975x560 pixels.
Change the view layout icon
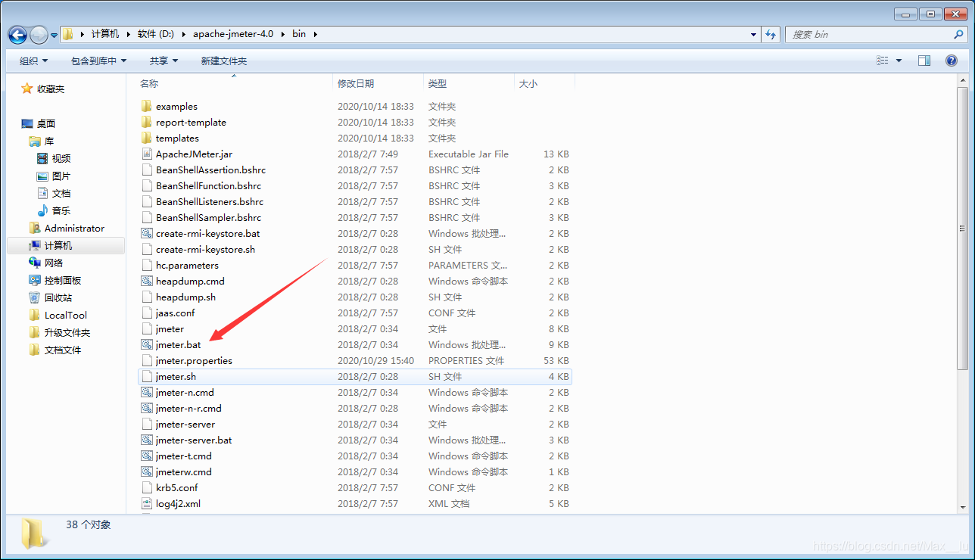[883, 61]
